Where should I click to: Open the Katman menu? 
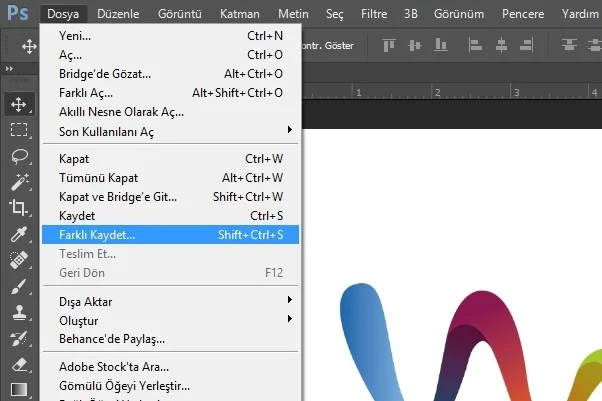pos(240,14)
